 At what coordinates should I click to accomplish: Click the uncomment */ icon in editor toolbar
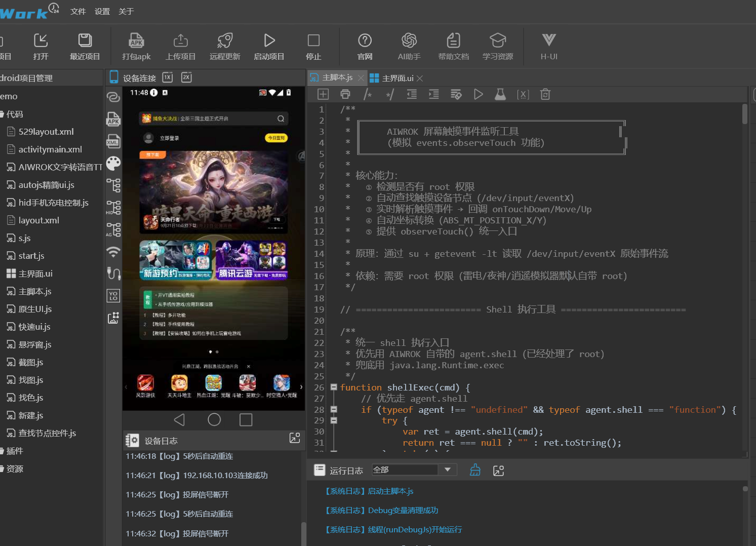tap(390, 94)
